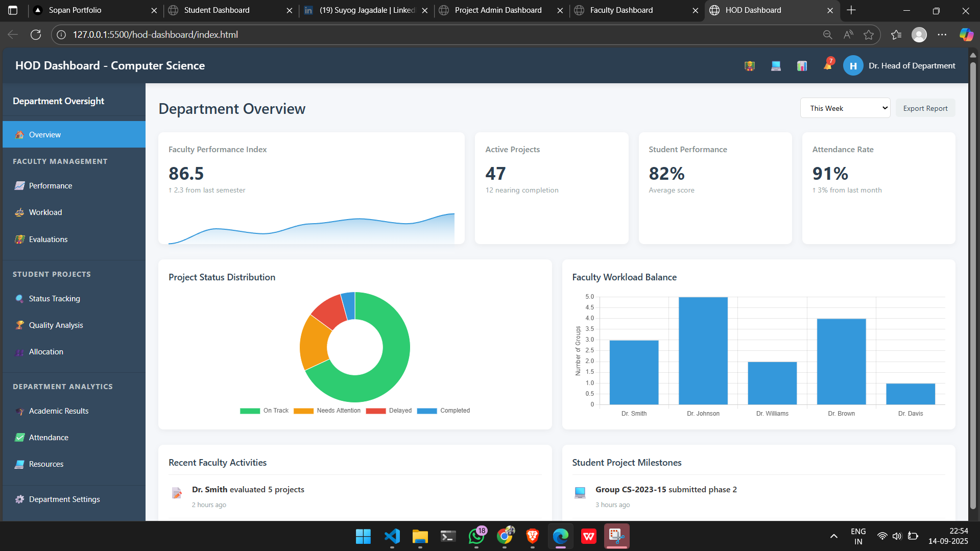Click the Active Projects value 47
980x551 pixels.
click(495, 174)
